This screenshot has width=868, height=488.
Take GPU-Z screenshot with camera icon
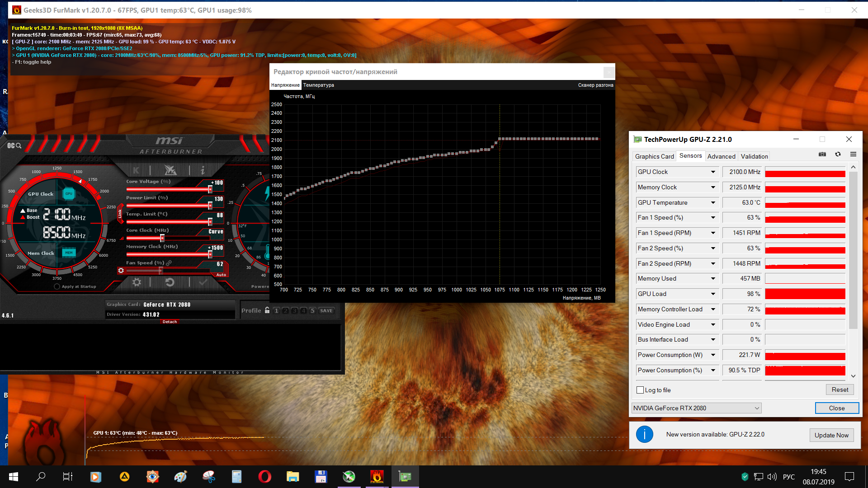[x=822, y=155]
